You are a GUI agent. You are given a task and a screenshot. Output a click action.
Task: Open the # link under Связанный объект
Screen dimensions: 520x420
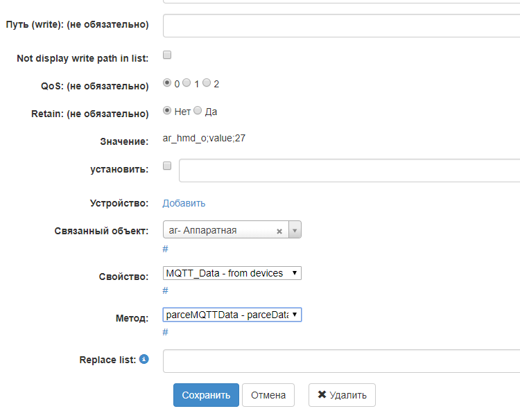tap(165, 249)
